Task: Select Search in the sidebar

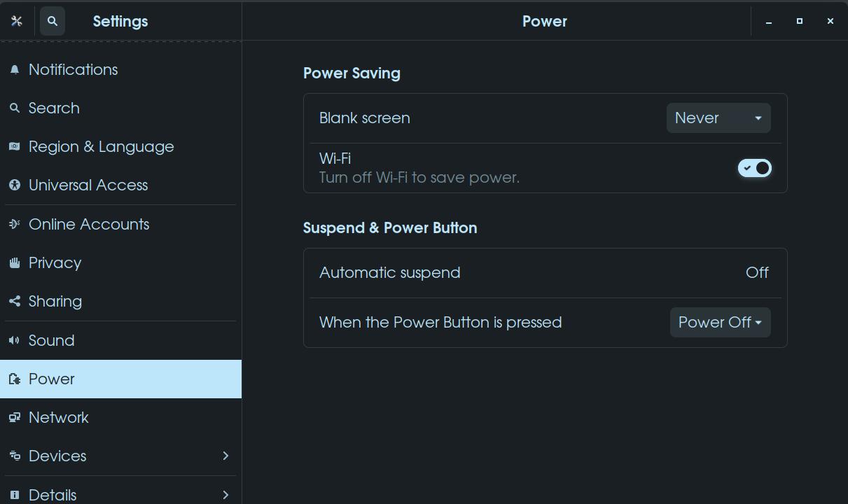Action: tap(54, 108)
